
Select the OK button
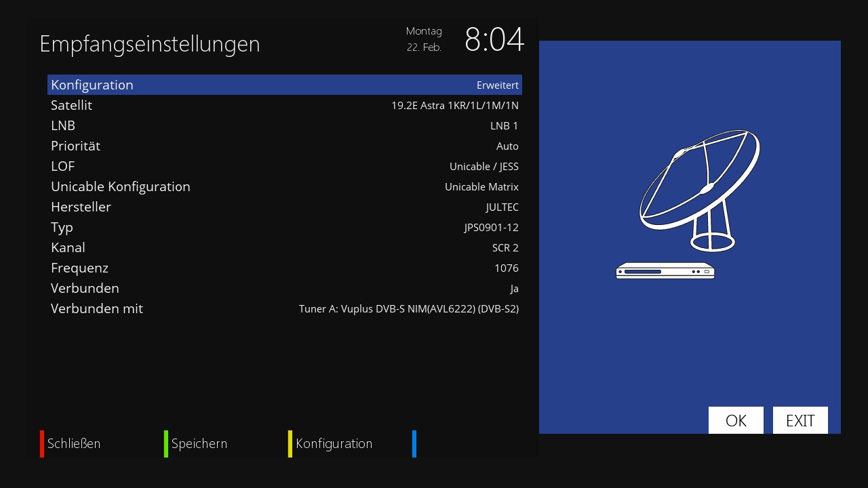pyautogui.click(x=736, y=420)
